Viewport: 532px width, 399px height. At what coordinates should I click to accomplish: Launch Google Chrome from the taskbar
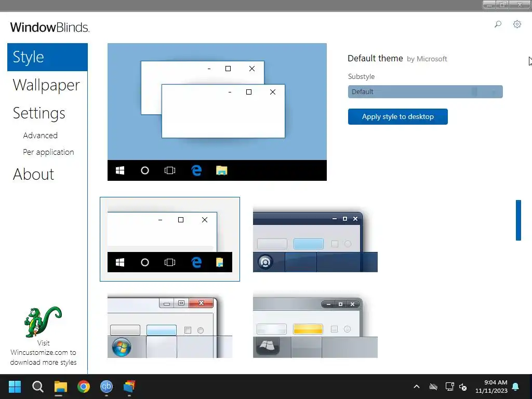point(84,387)
